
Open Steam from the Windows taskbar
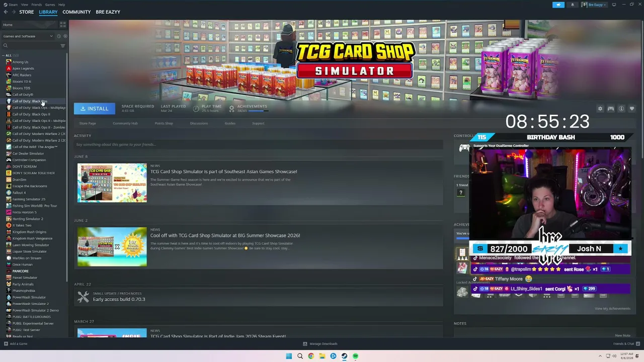point(344,356)
